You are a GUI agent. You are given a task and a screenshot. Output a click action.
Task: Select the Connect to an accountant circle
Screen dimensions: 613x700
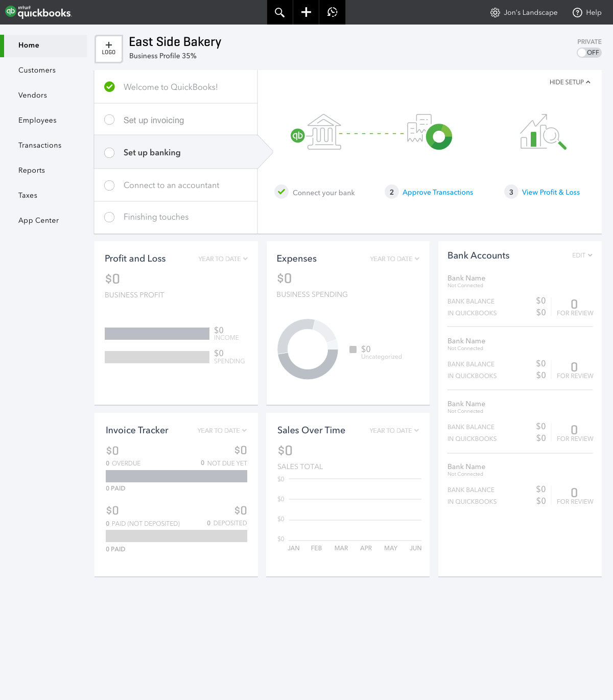tap(109, 185)
